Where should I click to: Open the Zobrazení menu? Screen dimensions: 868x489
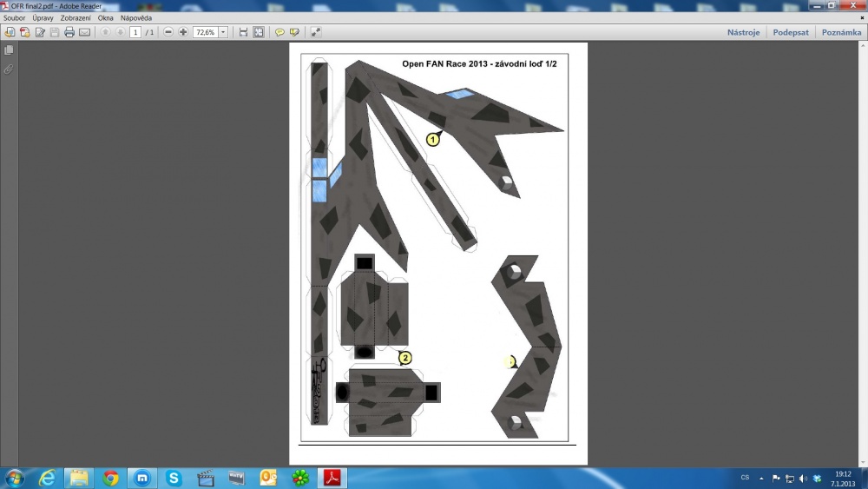[76, 17]
